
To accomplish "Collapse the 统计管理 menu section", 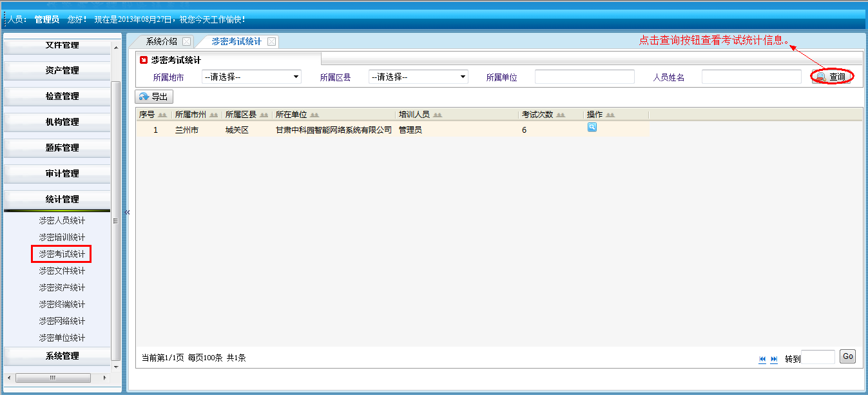I will click(x=57, y=199).
